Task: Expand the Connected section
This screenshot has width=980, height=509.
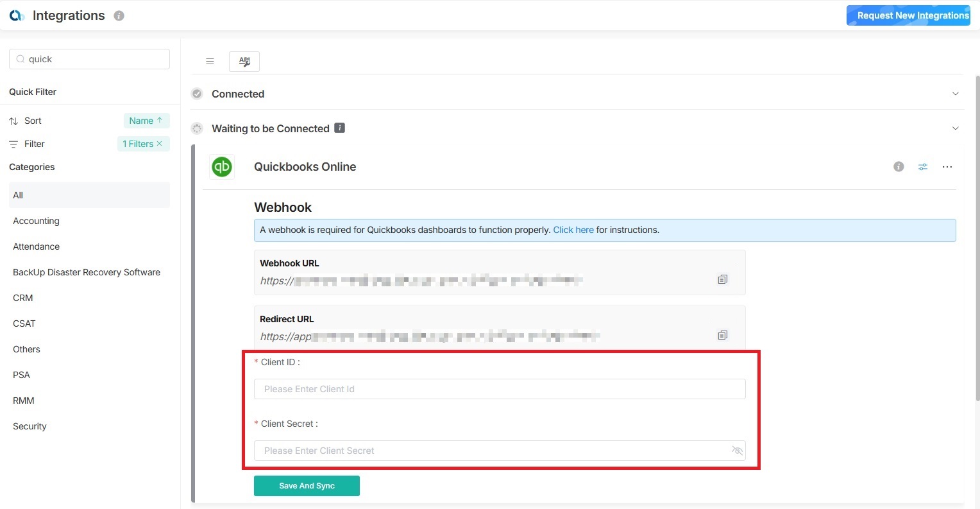Action: click(x=955, y=94)
